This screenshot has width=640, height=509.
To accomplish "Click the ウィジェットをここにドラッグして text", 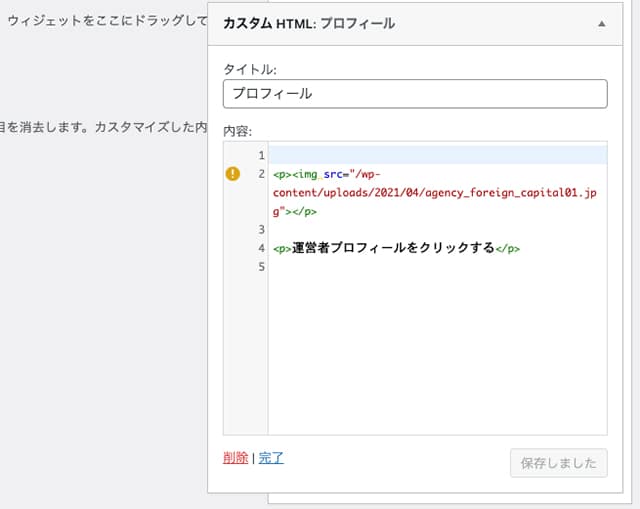I will (x=108, y=20).
